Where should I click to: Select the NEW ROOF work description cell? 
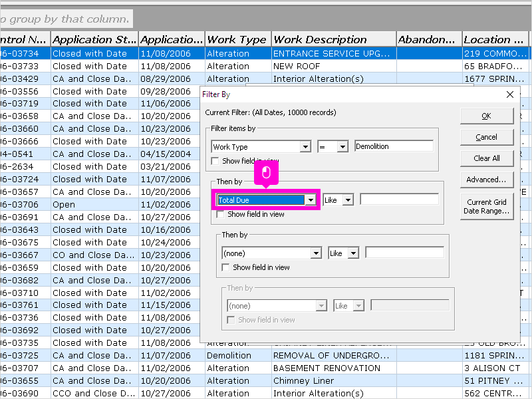(x=334, y=66)
